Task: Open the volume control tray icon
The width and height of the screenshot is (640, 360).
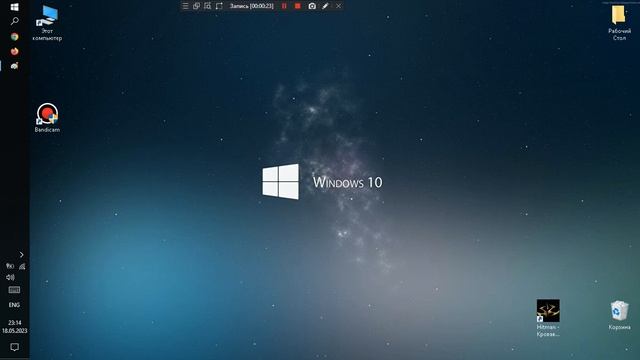Action: 10,278
